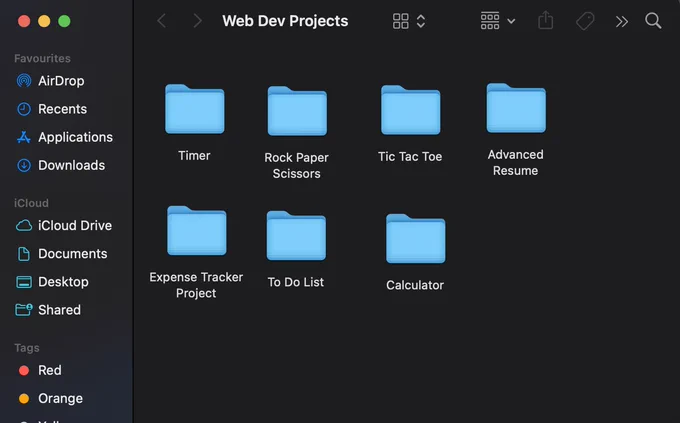Select the Expense Tracker Project folder icon
The height and width of the screenshot is (423, 680).
(197, 230)
